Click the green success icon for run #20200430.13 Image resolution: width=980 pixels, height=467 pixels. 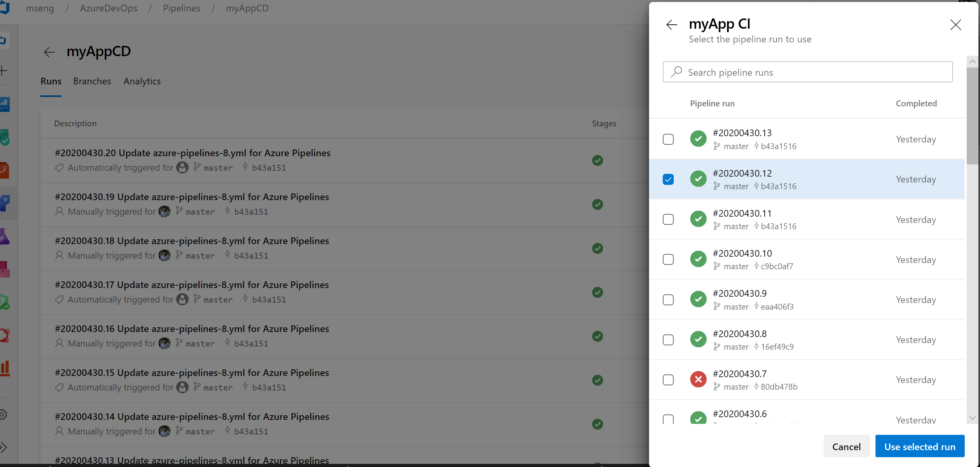(x=698, y=139)
